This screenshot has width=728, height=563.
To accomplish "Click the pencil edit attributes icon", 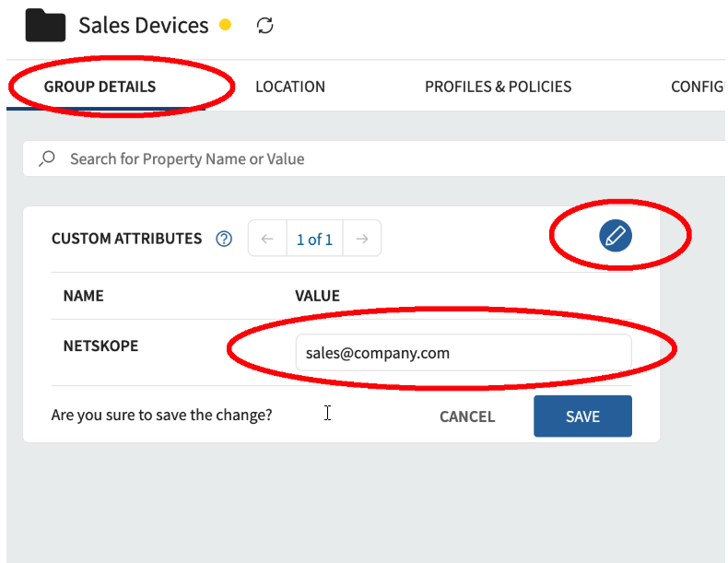I will point(616,236).
